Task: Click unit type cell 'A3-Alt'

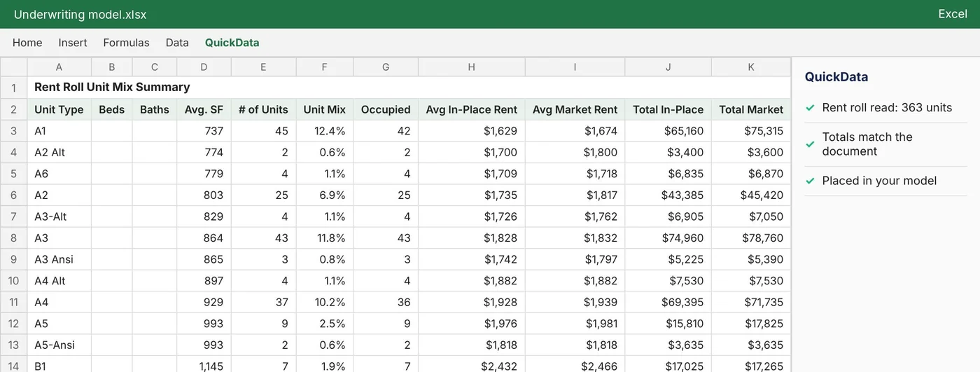Action: [x=59, y=216]
